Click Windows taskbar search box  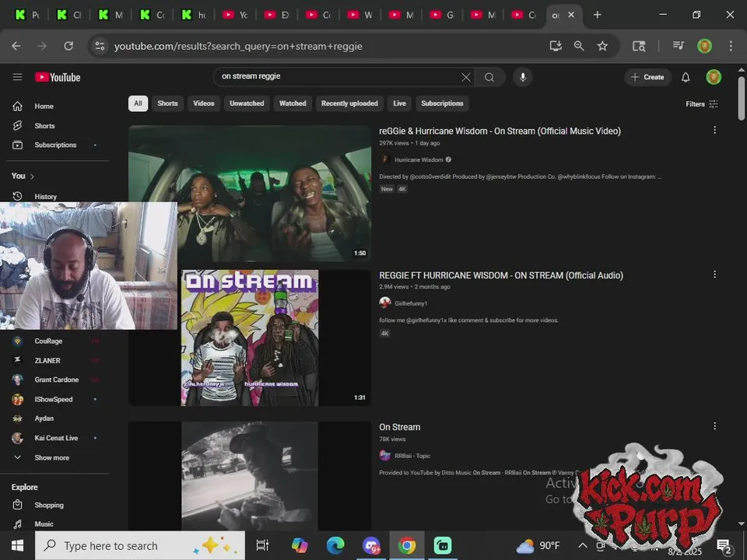pos(140,546)
